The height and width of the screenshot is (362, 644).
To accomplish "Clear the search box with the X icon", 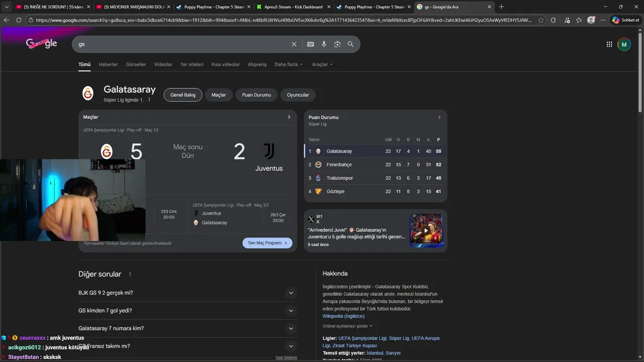I will pos(294,44).
